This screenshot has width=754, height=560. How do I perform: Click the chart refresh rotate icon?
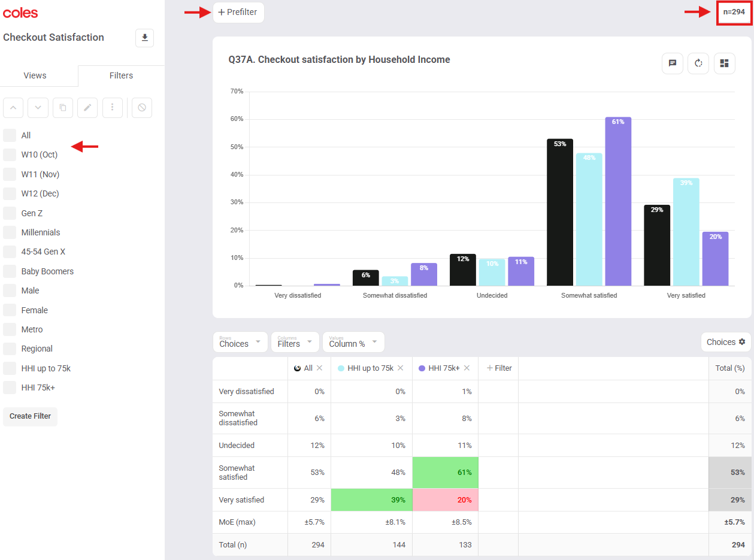698,63
